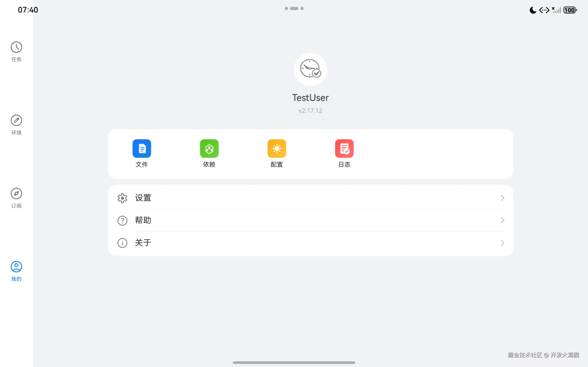Open the 依赖 (Dependencies) icon
This screenshot has width=588, height=367.
coord(209,149)
